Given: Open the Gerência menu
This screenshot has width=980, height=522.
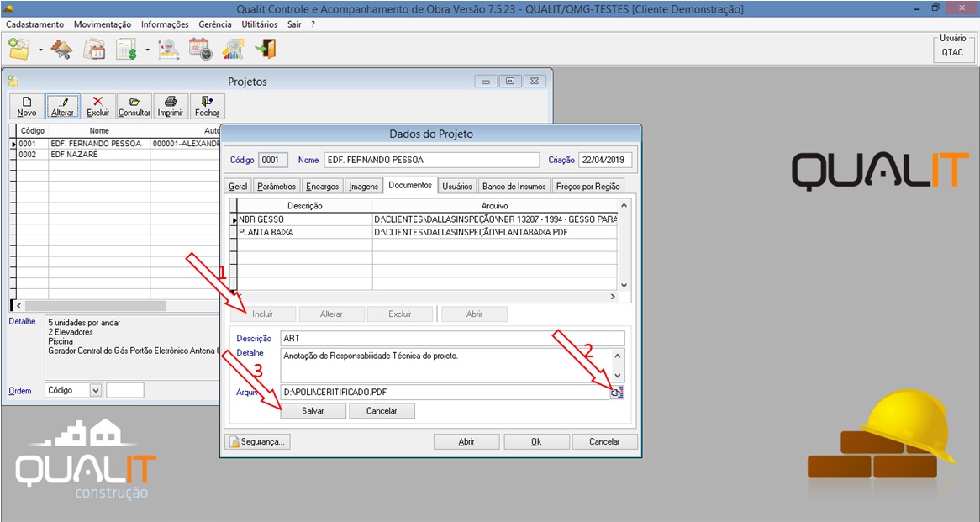Looking at the screenshot, I should [215, 24].
